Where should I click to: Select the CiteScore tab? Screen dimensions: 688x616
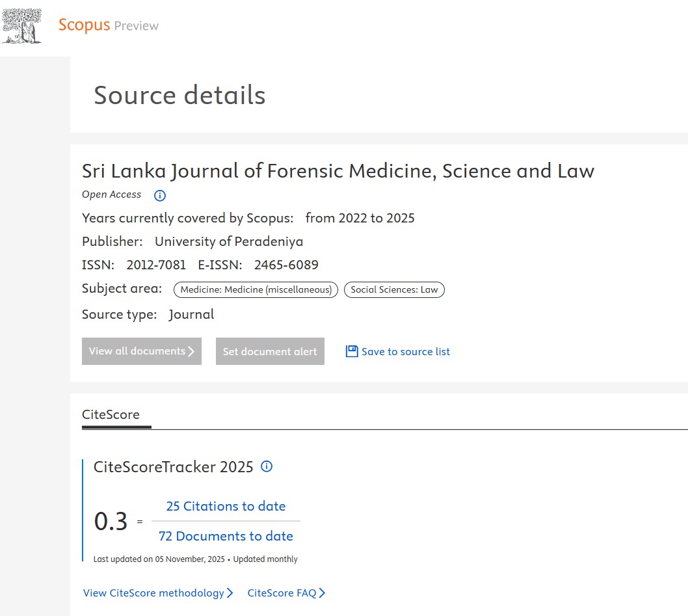111,414
